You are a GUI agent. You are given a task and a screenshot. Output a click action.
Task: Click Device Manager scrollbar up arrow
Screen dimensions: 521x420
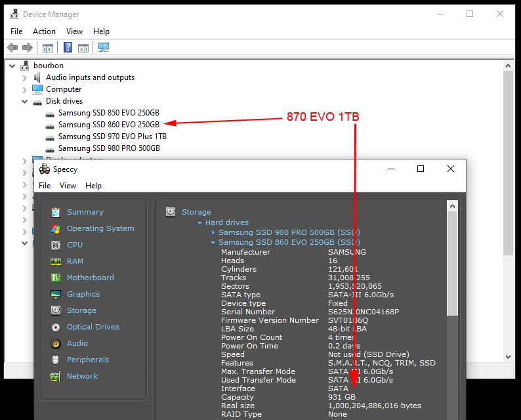coord(508,66)
